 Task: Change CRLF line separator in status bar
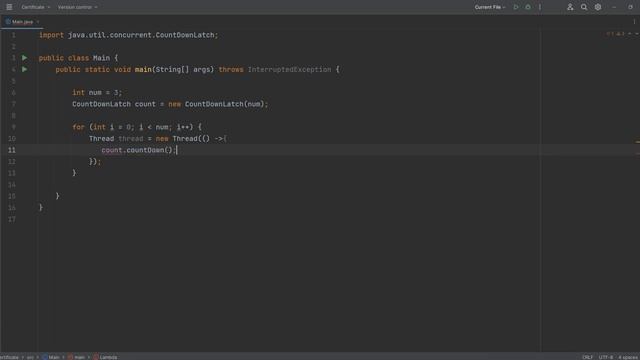(587, 357)
